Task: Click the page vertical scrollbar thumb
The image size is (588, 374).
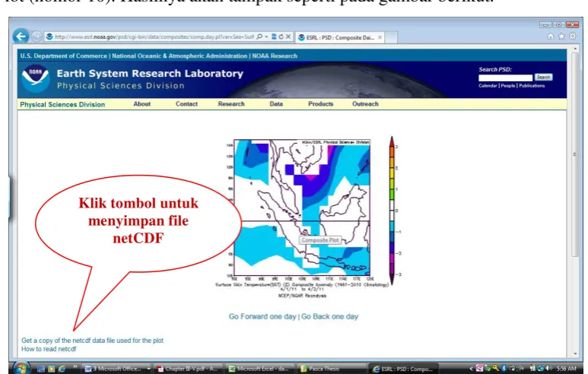Action: point(575,154)
